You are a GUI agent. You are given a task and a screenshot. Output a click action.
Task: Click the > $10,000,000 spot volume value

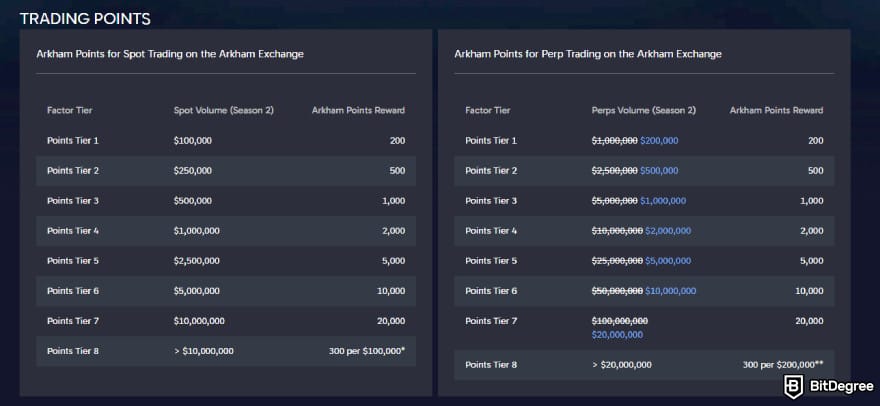tap(204, 351)
